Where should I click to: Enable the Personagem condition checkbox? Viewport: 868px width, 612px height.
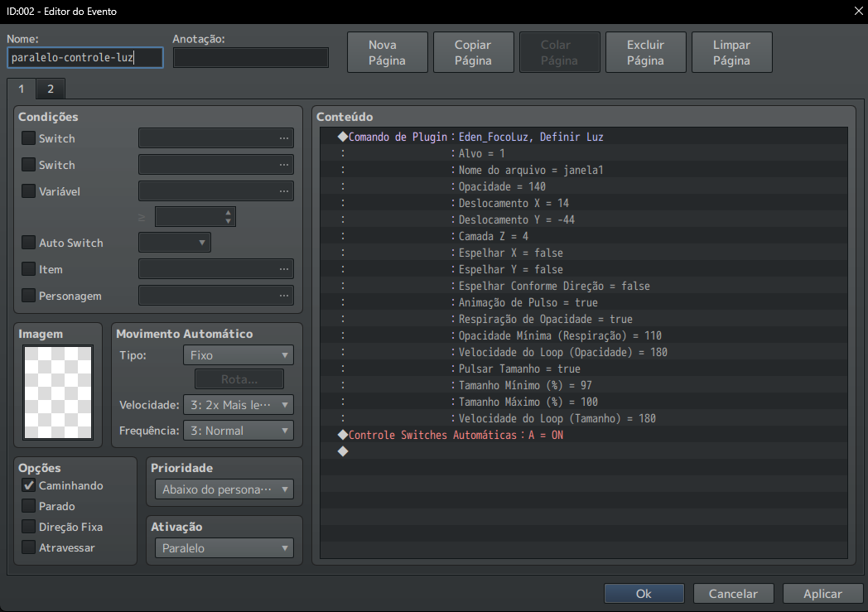(28, 296)
